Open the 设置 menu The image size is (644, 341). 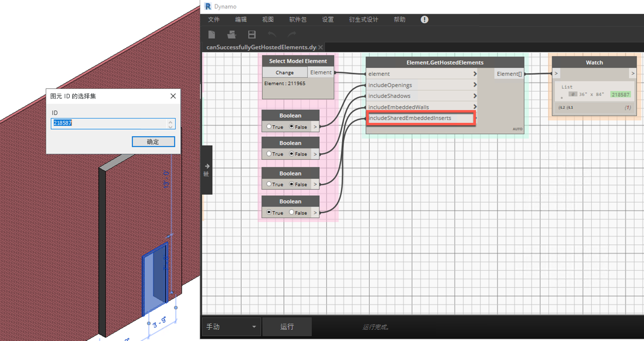(x=328, y=20)
